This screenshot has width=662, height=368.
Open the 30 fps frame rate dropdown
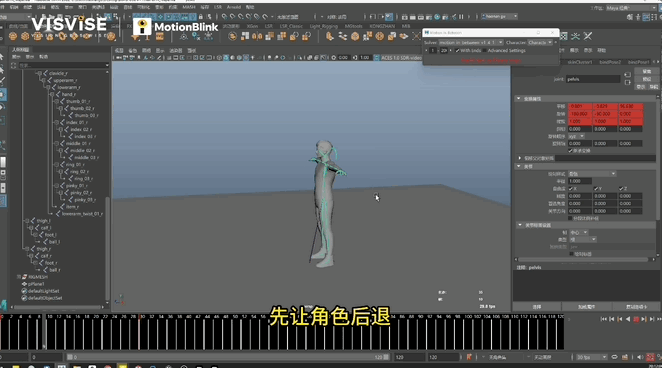591,357
